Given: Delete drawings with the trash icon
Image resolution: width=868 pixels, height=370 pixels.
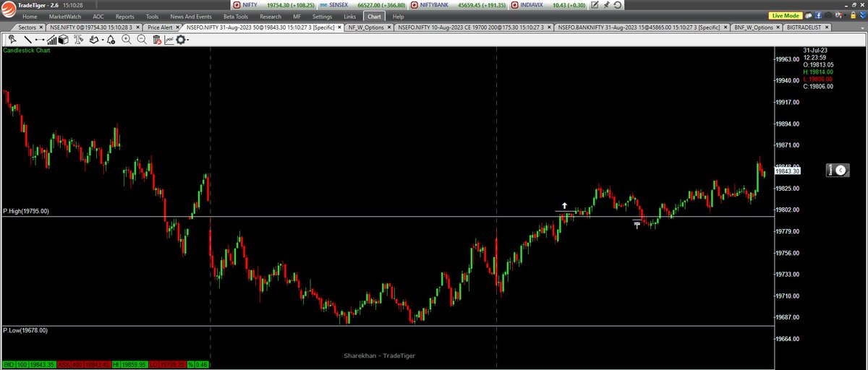Looking at the screenshot, I should click(157, 40).
